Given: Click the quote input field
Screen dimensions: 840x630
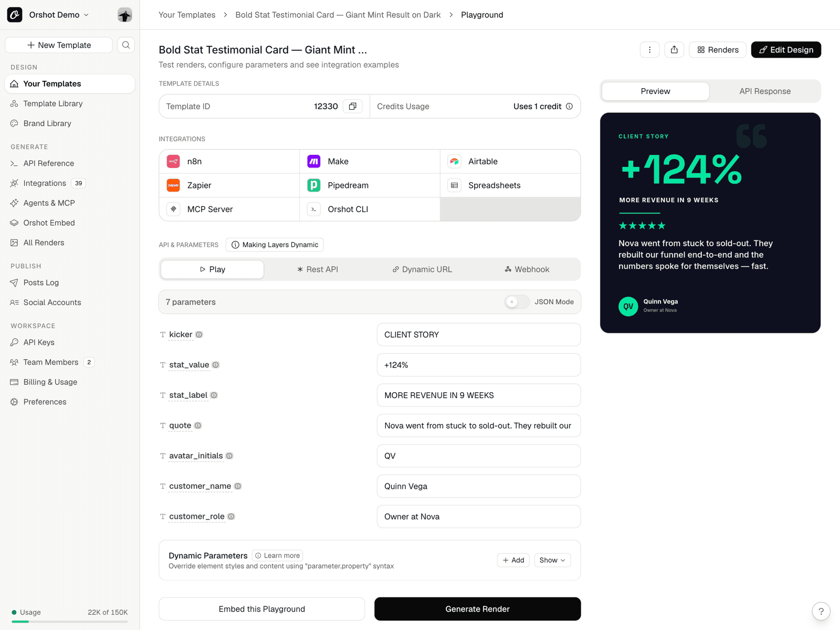Looking at the screenshot, I should [x=479, y=426].
